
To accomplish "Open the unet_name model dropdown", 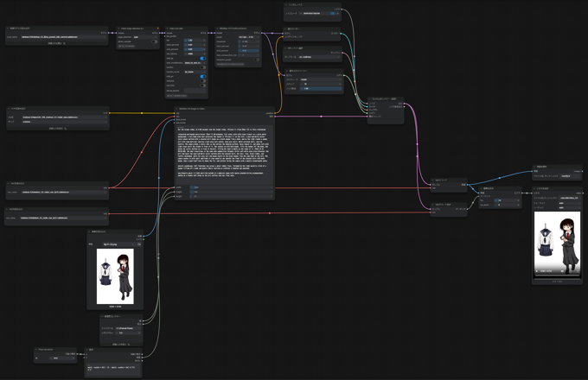I will point(64,37).
